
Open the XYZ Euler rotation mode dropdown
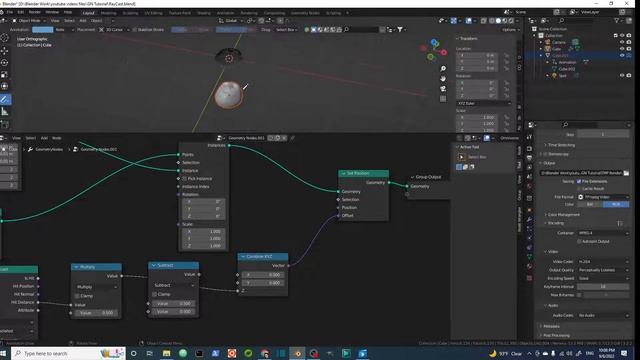(x=483, y=103)
